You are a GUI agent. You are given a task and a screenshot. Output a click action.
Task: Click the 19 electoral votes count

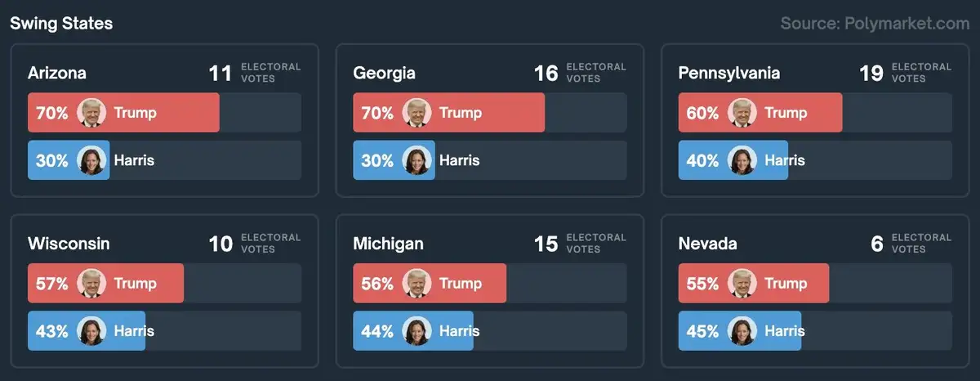(871, 73)
